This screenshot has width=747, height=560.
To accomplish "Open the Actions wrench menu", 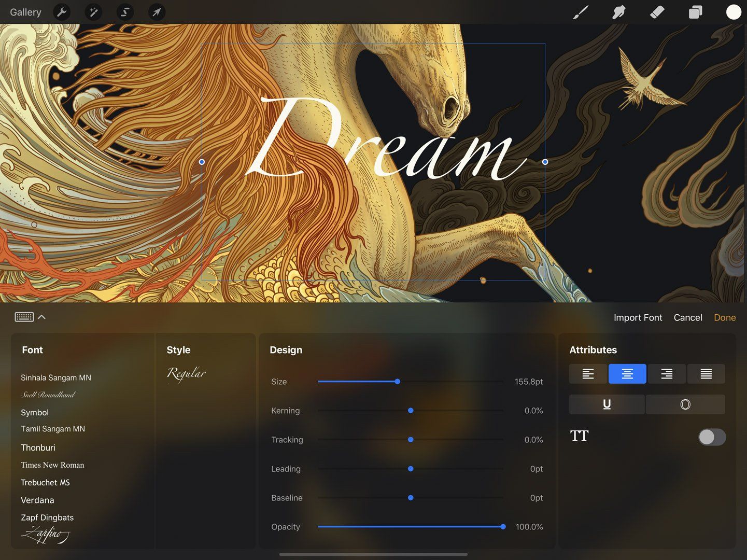I will click(x=62, y=12).
